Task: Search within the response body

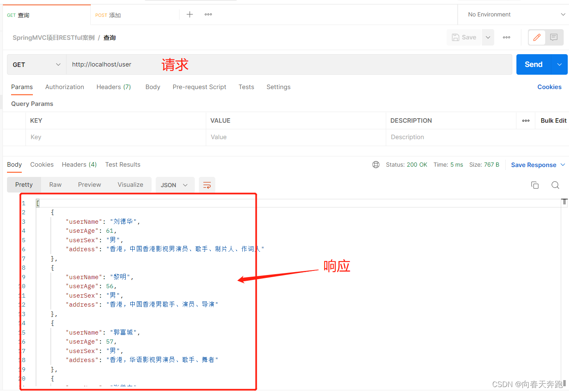Action: point(555,185)
